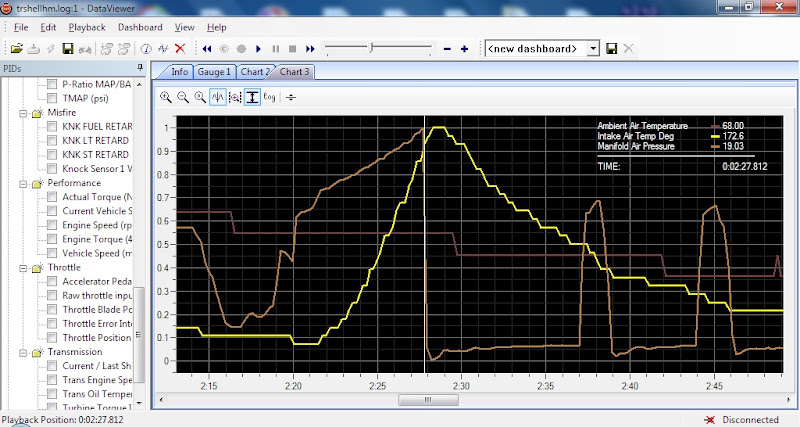
Task: Collapse the Misfire tree group
Action: [x=23, y=113]
